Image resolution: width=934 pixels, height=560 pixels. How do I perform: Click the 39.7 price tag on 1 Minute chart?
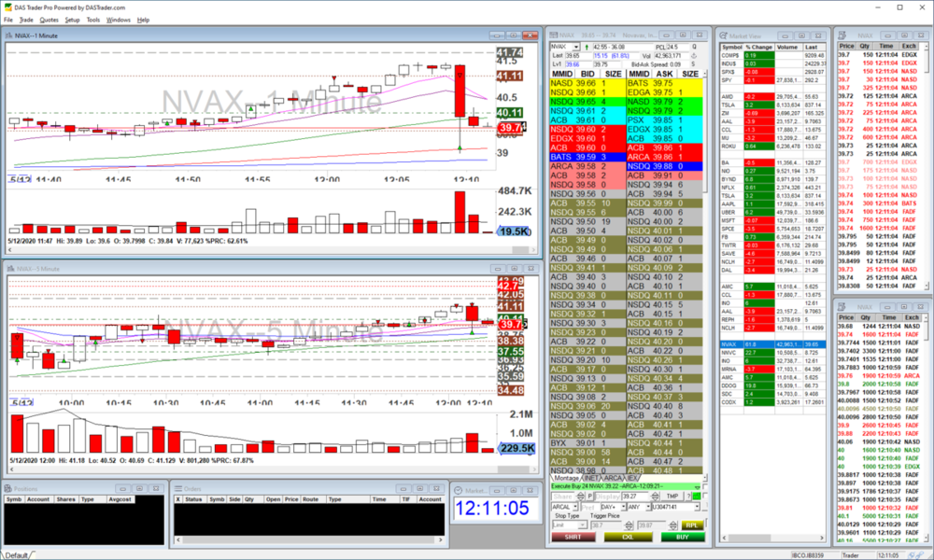click(511, 127)
